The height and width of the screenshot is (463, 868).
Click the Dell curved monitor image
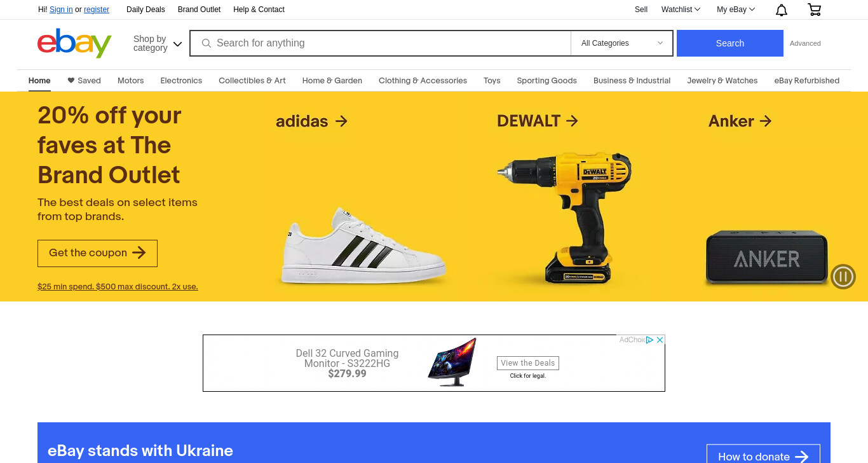[452, 362]
